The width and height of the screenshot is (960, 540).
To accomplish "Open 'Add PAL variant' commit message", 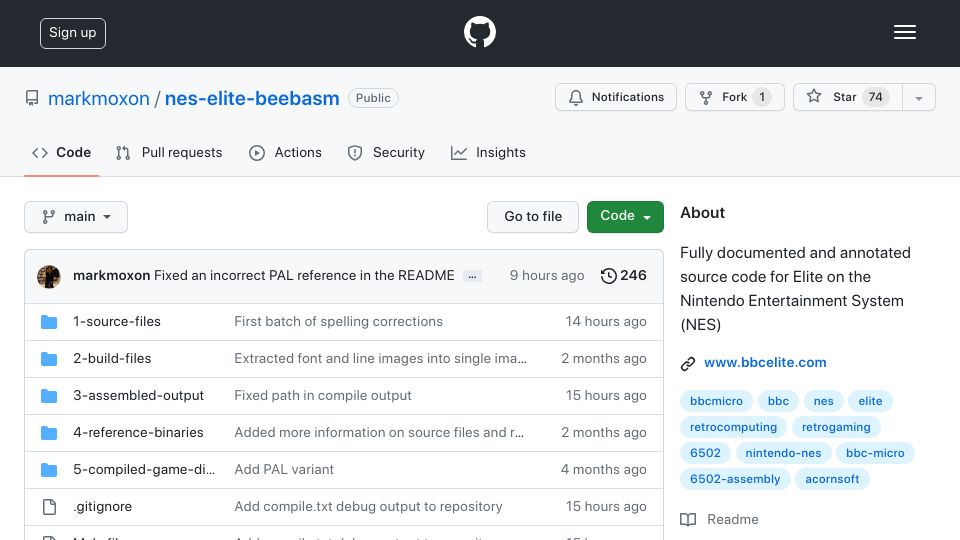I will (284, 470).
